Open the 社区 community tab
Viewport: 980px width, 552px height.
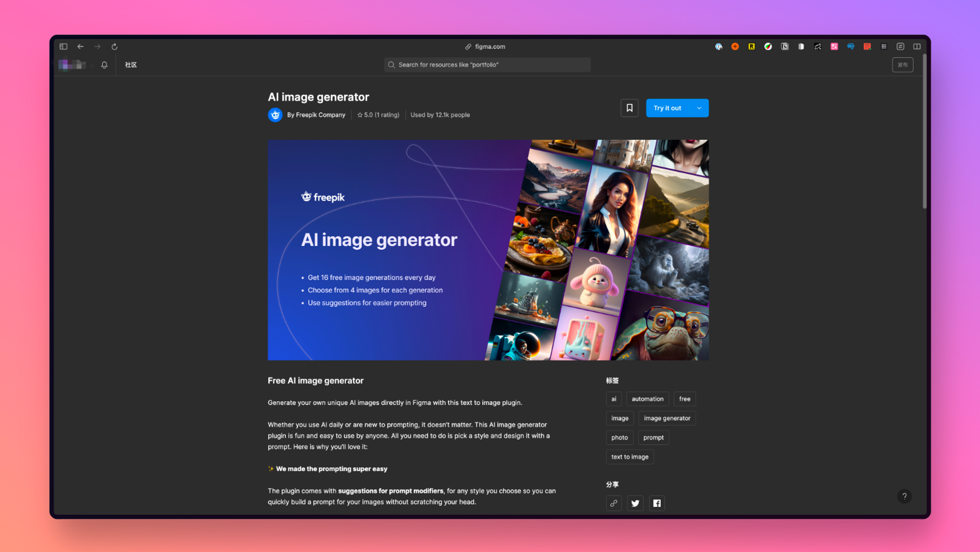click(131, 65)
